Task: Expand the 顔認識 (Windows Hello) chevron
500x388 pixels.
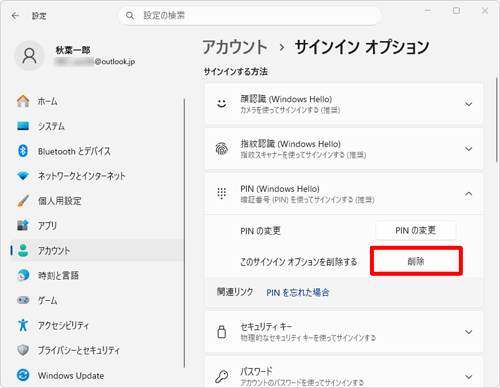Action: point(469,104)
